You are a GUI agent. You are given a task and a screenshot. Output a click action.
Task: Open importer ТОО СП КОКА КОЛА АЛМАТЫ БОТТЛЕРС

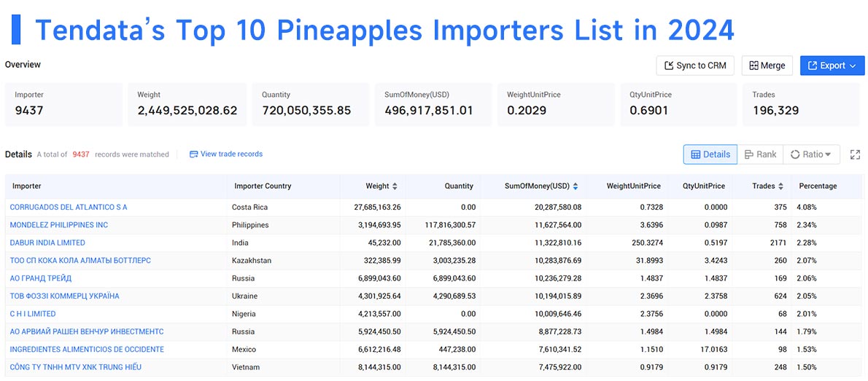[x=80, y=261]
